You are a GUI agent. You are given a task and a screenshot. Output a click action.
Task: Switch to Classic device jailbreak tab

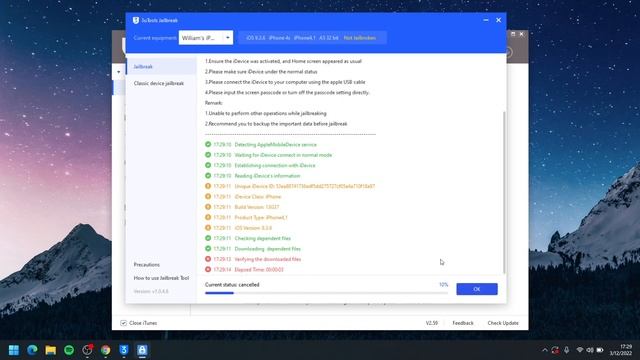159,83
